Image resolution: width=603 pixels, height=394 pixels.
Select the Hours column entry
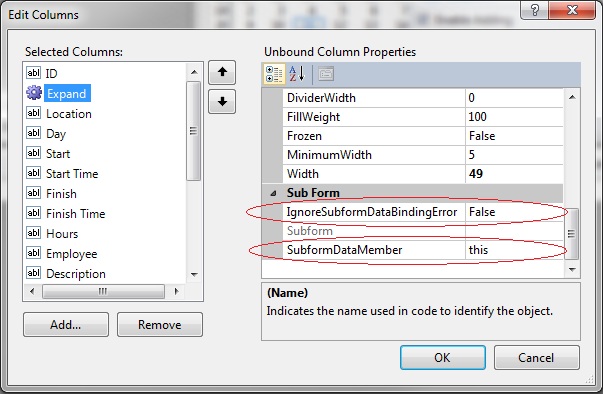[62, 234]
